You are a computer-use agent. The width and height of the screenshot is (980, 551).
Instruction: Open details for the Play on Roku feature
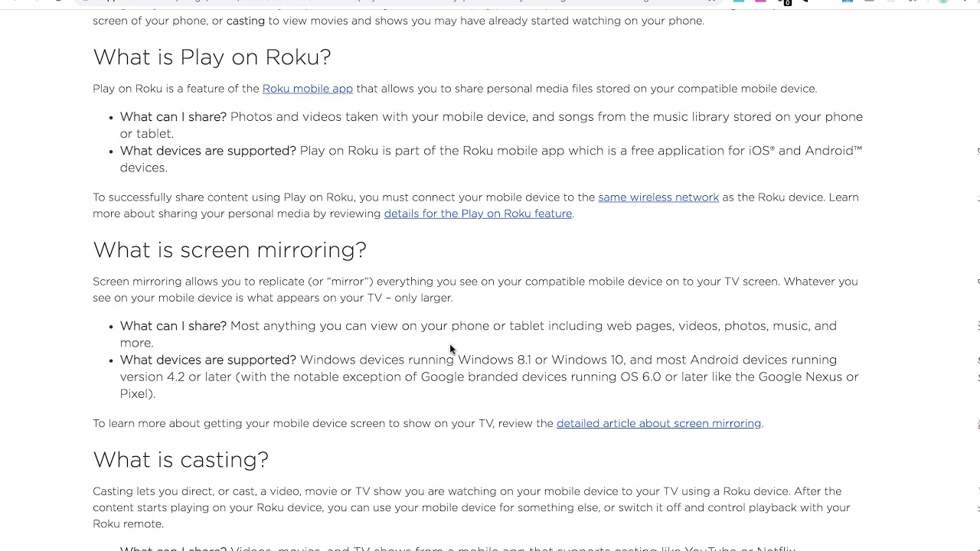(x=478, y=214)
